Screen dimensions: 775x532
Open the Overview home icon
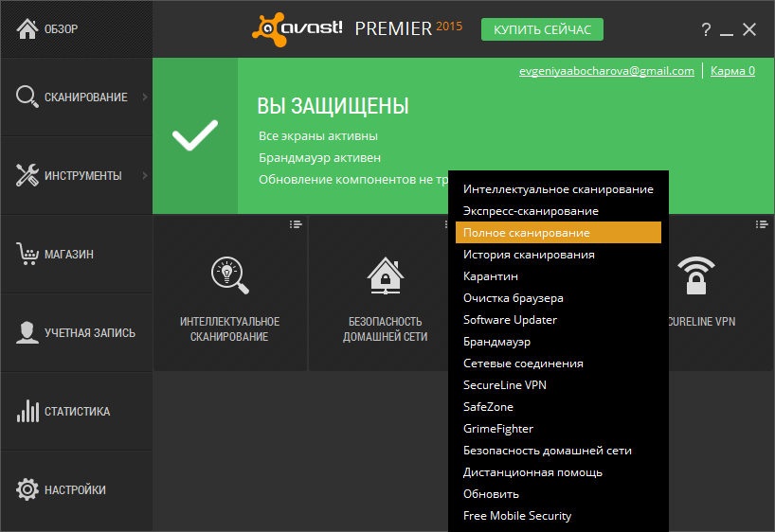pos(27,28)
